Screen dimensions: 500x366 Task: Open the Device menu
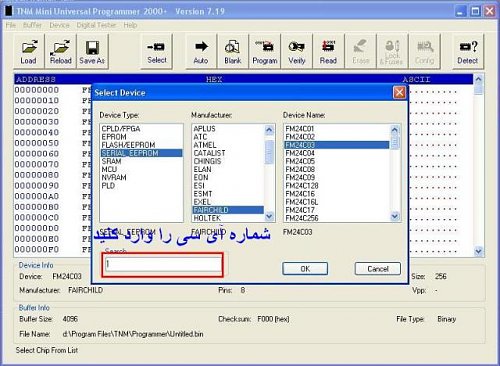pos(59,25)
